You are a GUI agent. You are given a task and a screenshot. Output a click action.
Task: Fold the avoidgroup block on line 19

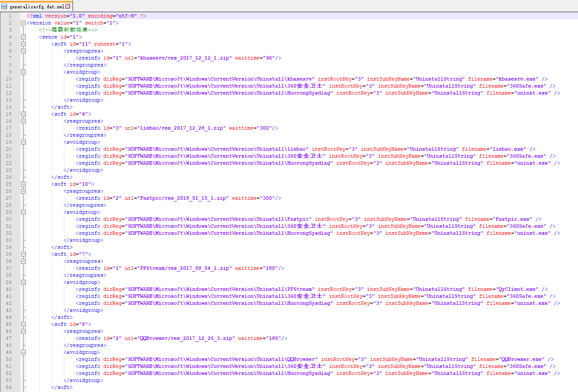(23, 142)
